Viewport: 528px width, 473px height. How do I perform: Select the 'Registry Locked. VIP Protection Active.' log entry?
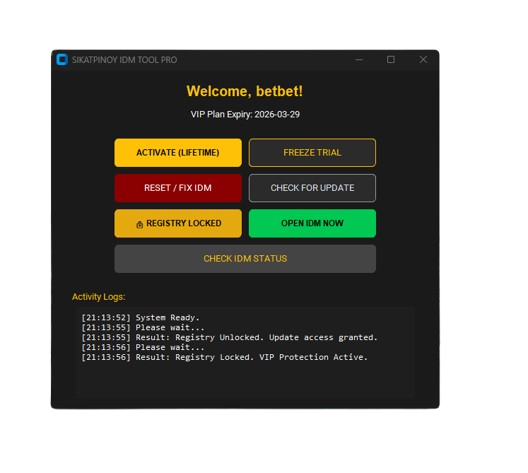(225, 357)
